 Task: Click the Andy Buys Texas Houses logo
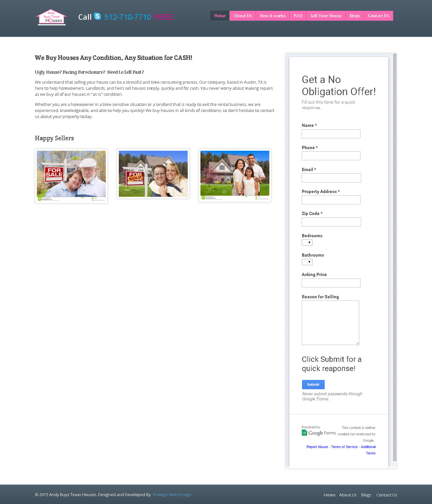pyautogui.click(x=51, y=17)
